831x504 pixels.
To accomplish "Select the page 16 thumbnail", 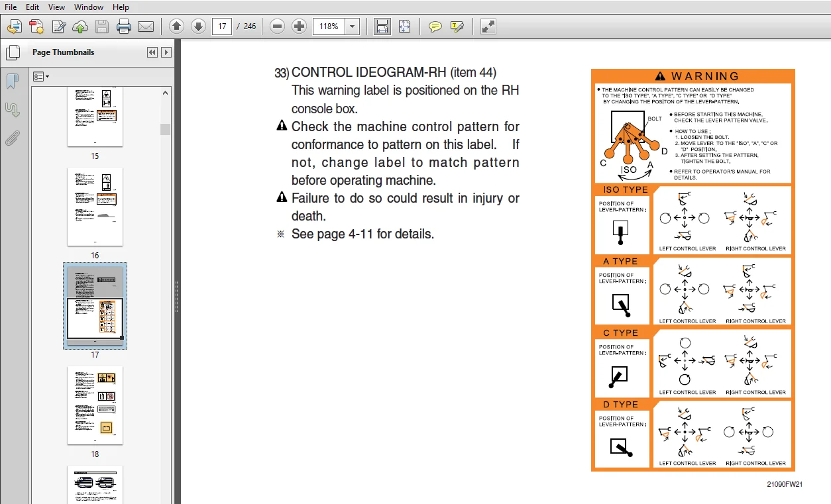I will point(95,207).
